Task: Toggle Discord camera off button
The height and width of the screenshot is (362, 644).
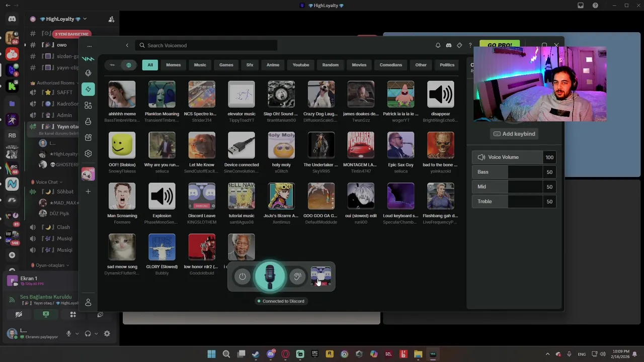Action: (19, 314)
